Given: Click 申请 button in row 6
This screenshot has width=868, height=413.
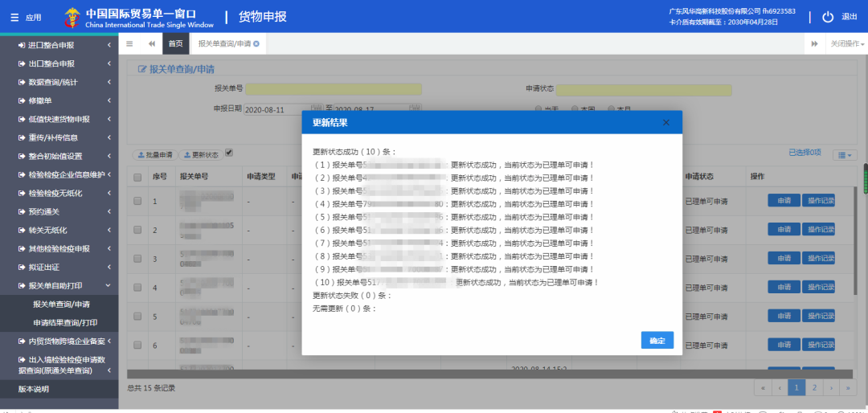Looking at the screenshot, I should pos(784,345).
